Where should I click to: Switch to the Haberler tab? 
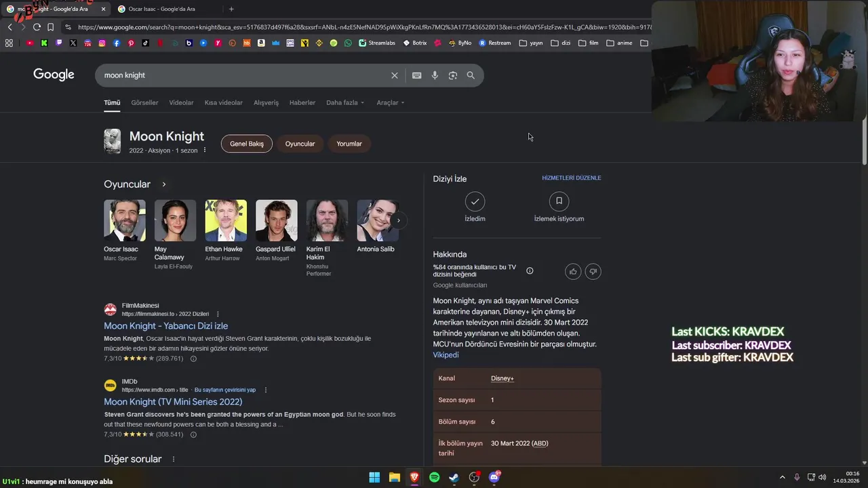click(302, 102)
